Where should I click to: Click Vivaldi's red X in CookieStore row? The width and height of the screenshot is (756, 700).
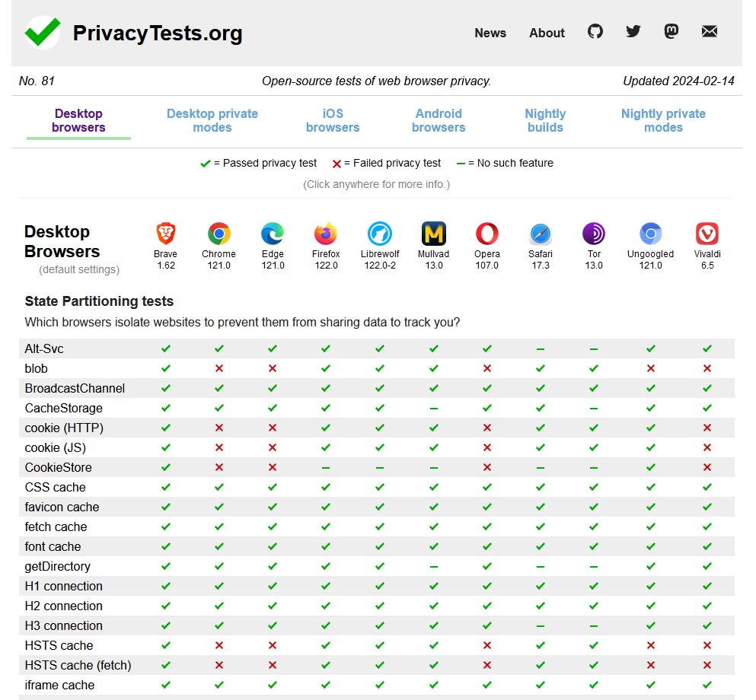pyautogui.click(x=707, y=467)
